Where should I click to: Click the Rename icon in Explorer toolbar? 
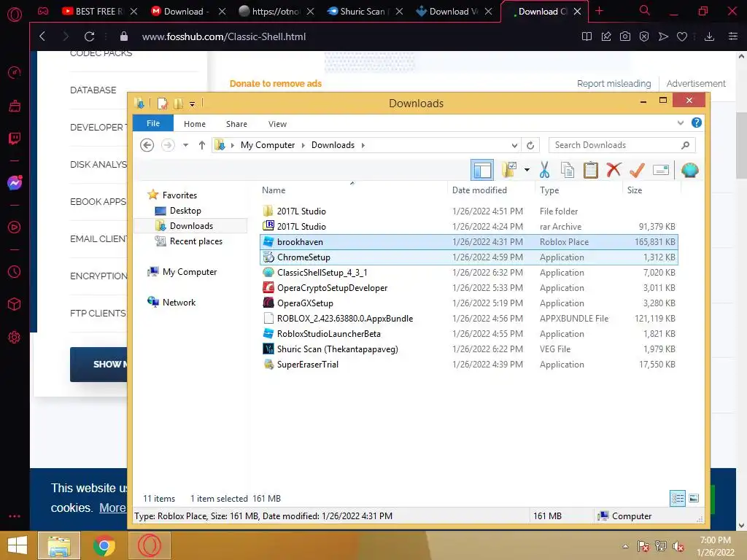coord(661,170)
